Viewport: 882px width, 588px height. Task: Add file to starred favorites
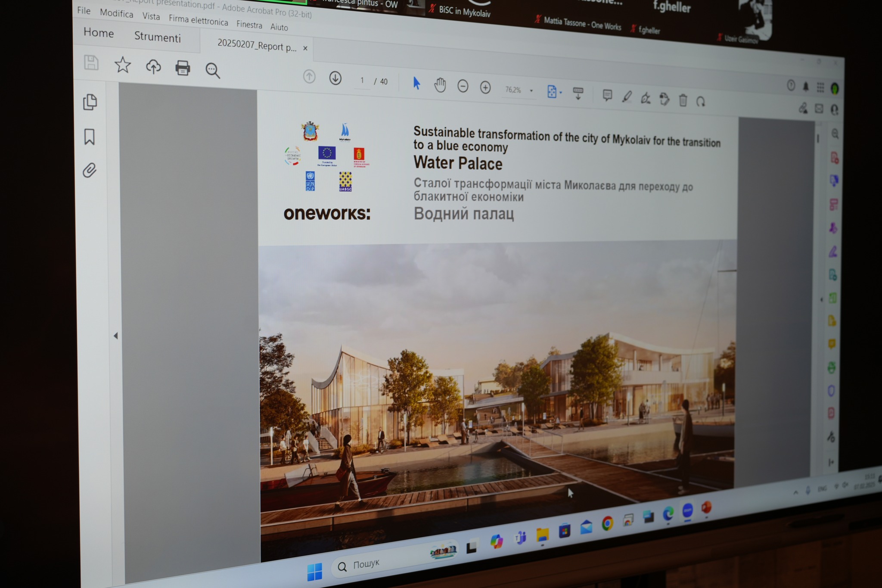coord(123,65)
